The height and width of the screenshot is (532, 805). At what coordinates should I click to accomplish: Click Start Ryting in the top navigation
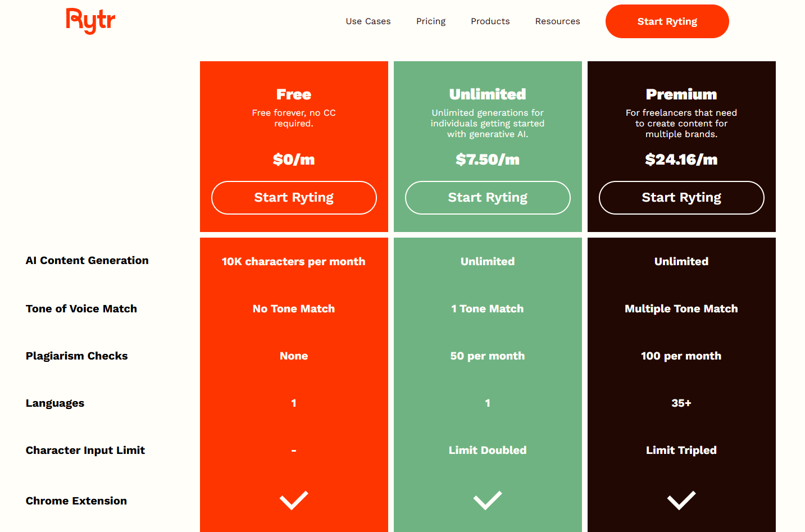click(x=667, y=21)
